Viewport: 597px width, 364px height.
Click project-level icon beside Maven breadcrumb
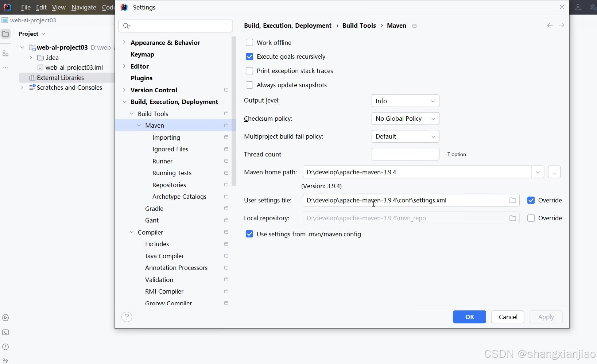point(415,26)
